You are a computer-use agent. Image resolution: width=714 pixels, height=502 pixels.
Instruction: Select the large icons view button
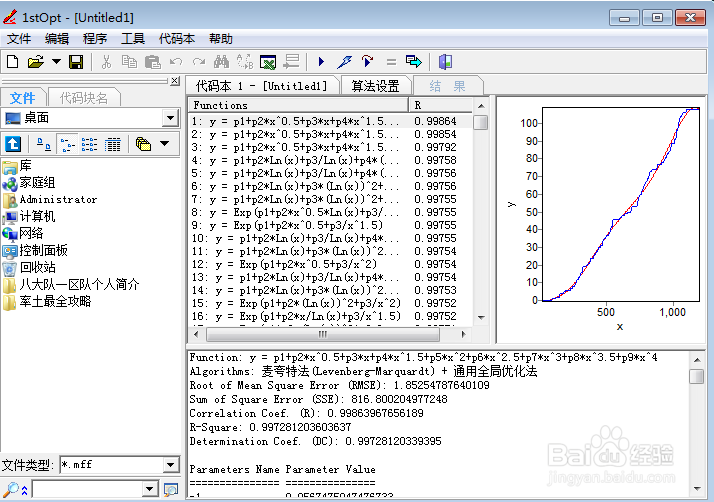44,144
